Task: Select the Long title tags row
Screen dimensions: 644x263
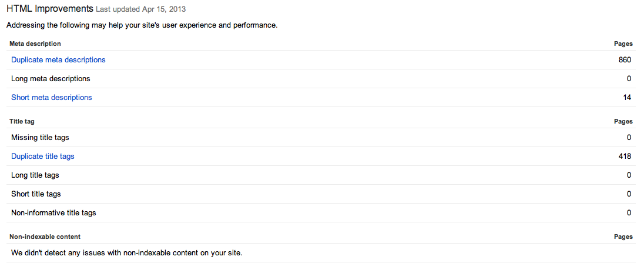Action: point(321,175)
